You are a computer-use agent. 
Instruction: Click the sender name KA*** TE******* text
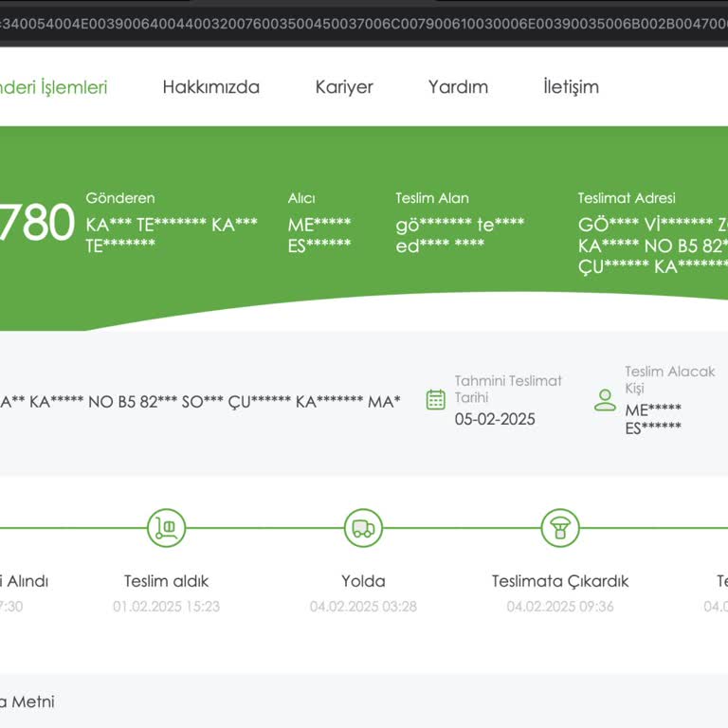(172, 235)
